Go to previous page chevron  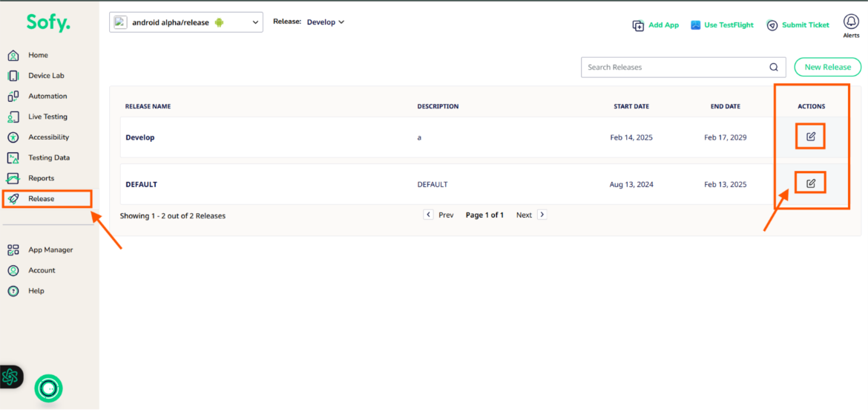pos(429,215)
